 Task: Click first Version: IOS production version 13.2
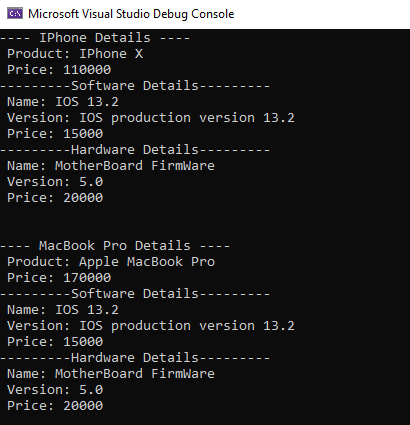tap(151, 118)
